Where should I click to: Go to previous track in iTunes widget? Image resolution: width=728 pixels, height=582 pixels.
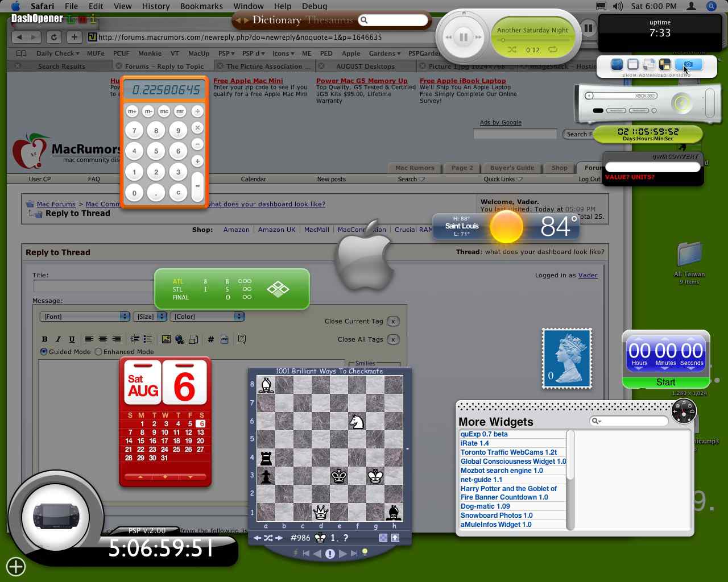[448, 38]
